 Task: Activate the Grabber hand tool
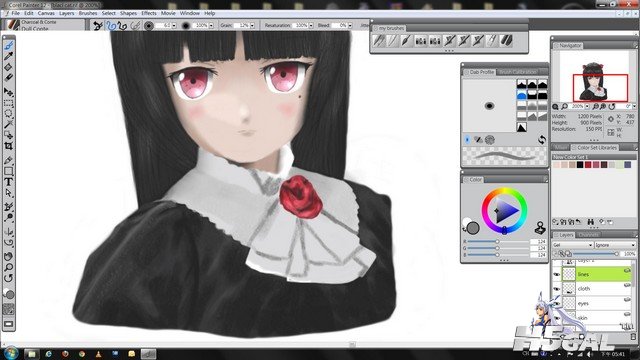tap(9, 257)
